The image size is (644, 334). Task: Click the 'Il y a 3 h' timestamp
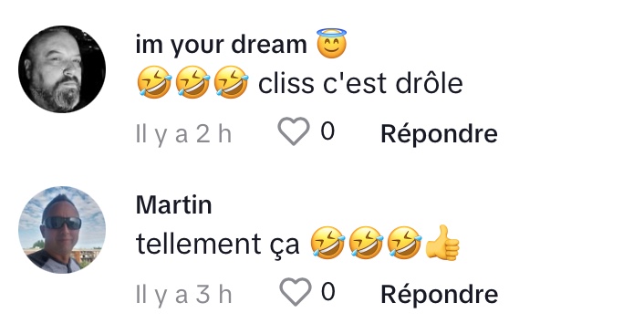tap(183, 295)
